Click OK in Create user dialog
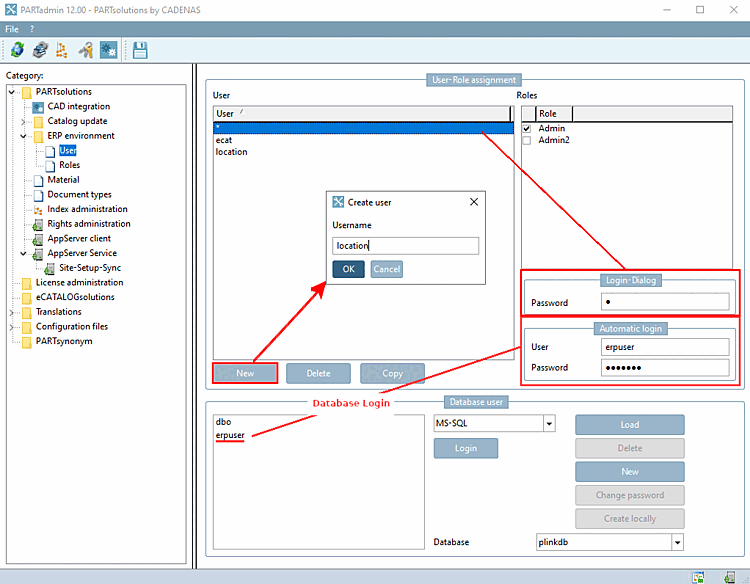The width and height of the screenshot is (750, 584). 349,269
